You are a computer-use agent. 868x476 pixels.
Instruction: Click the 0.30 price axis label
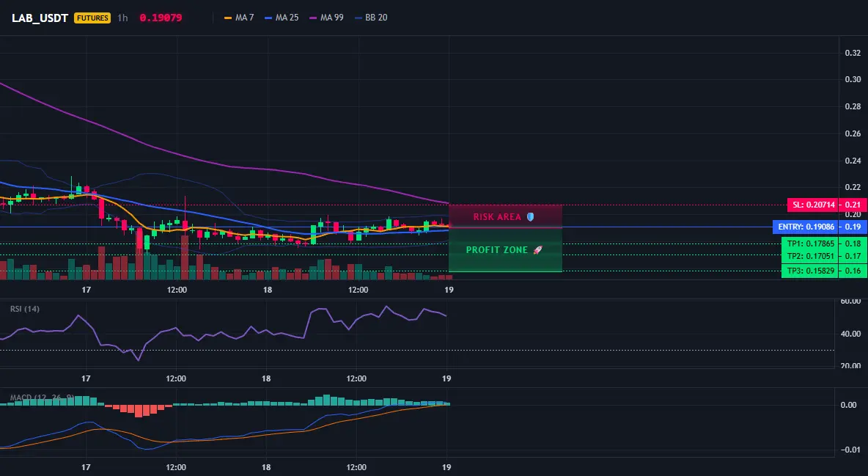853,79
